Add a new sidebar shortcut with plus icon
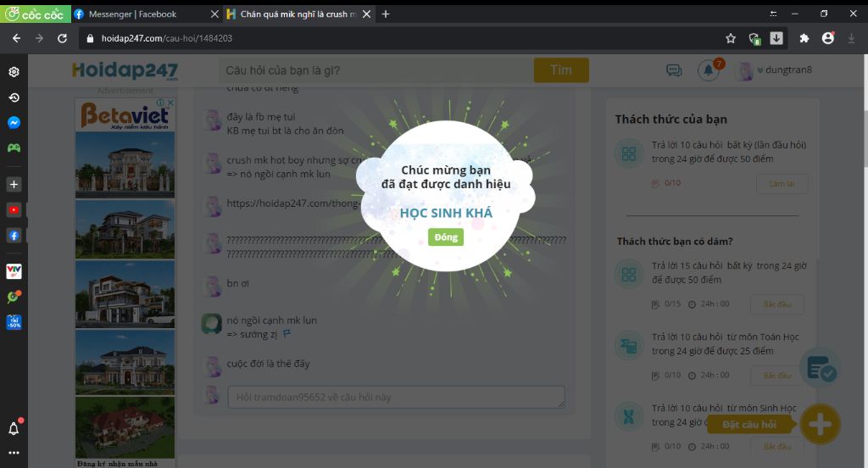Viewport: 868px width, 468px height. [14, 184]
